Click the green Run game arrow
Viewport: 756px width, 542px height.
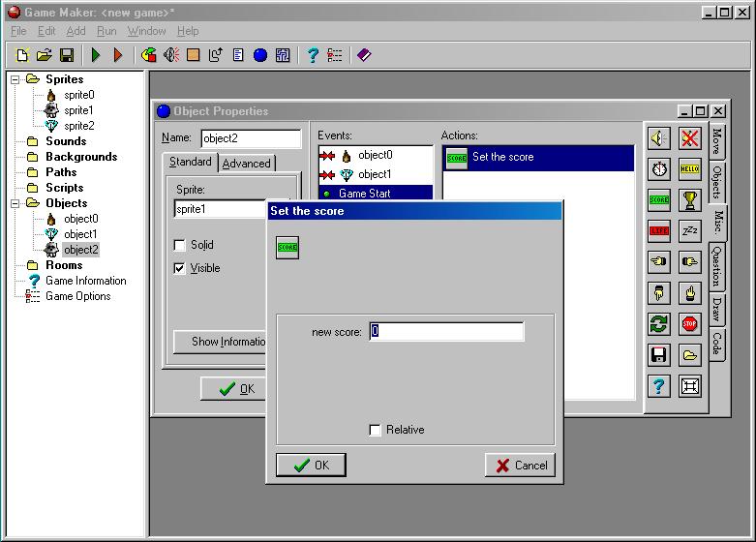point(96,56)
